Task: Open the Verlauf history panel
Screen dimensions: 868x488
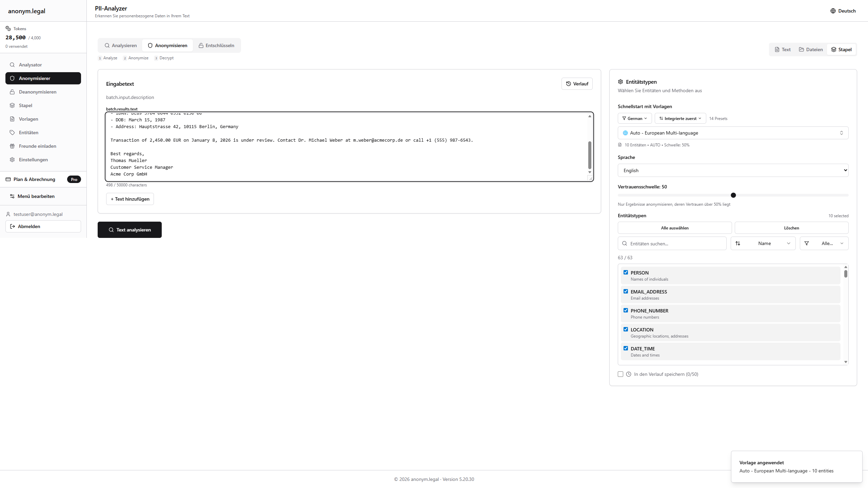Action: click(x=577, y=83)
